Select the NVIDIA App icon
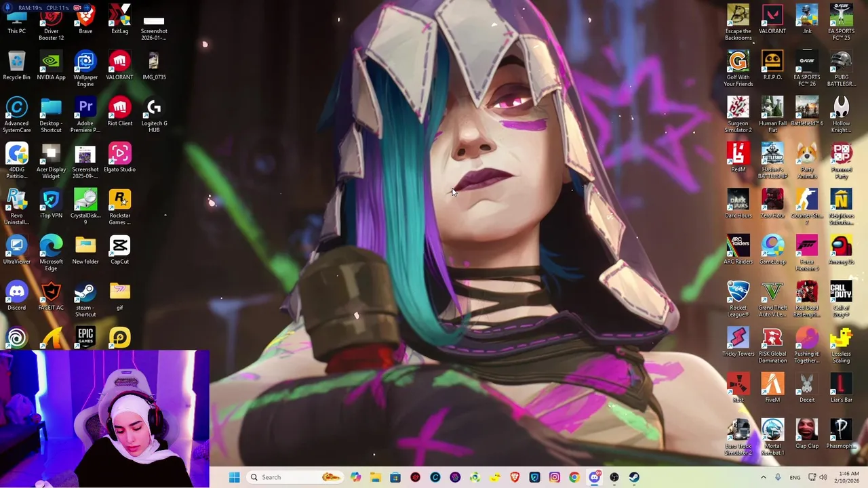 (x=51, y=66)
